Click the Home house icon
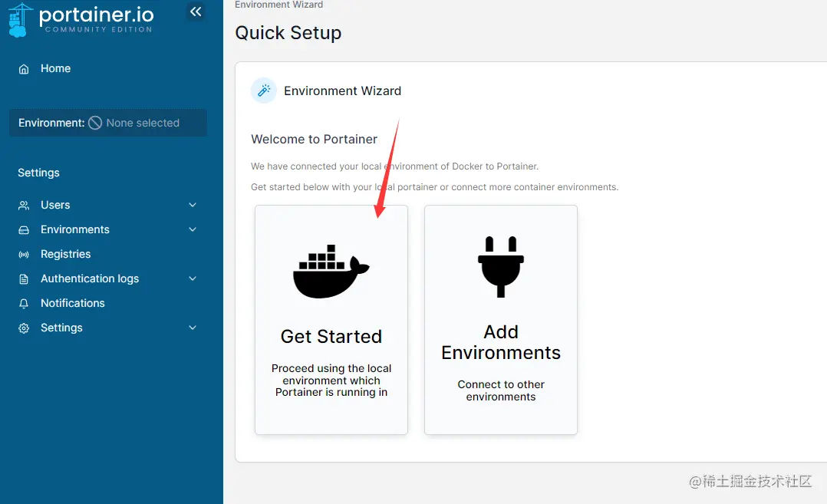The height and width of the screenshot is (504, 827). pos(24,69)
